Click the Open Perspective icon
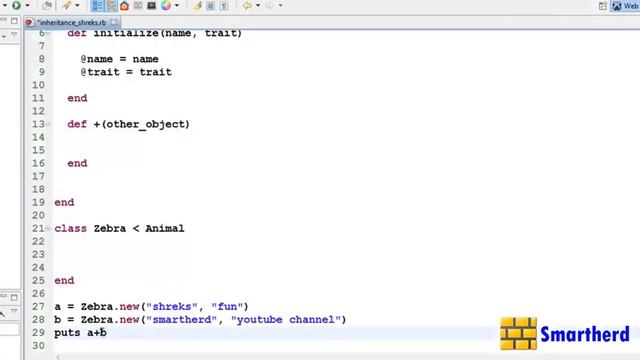640x360 pixels. pos(603,6)
